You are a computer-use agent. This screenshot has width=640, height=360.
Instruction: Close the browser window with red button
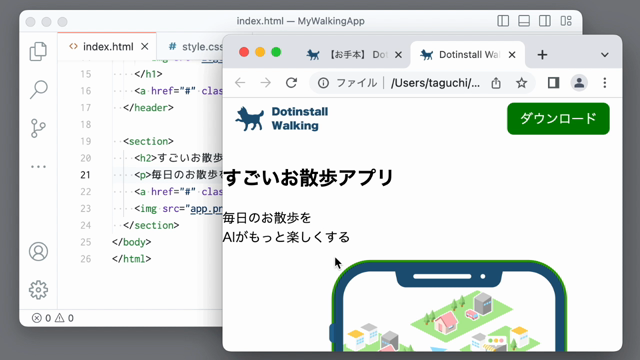[x=244, y=52]
